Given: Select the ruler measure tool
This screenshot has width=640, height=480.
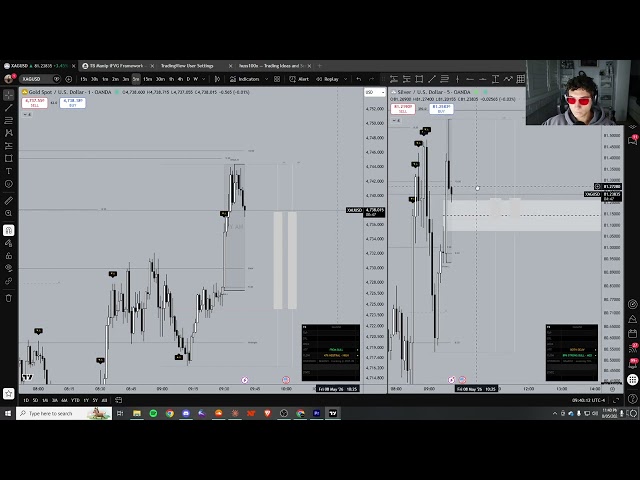Looking at the screenshot, I should click(9, 200).
